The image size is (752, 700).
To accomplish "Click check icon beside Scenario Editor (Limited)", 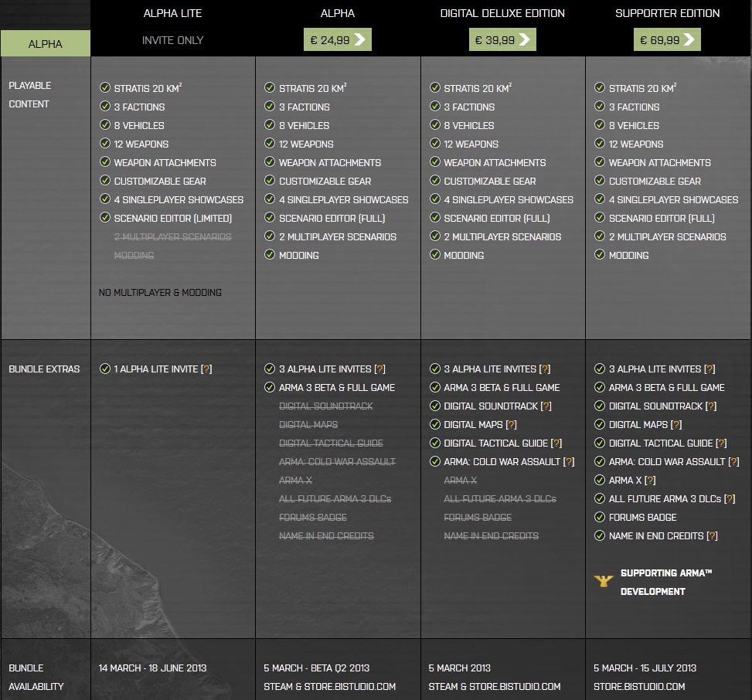I will 105,217.
